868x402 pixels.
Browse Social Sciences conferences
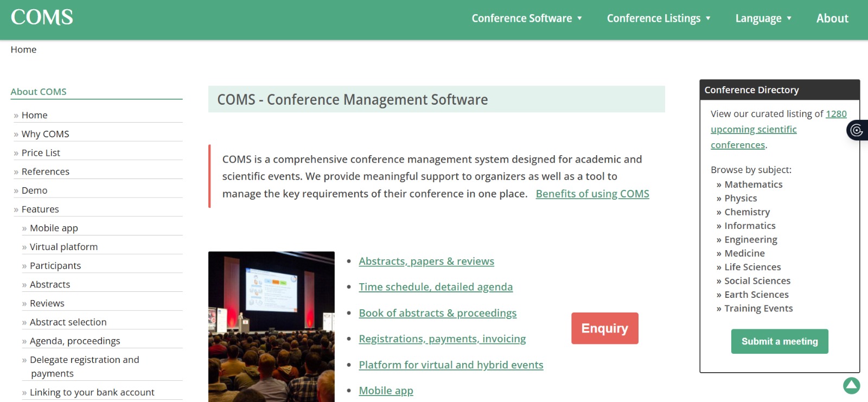[757, 281]
